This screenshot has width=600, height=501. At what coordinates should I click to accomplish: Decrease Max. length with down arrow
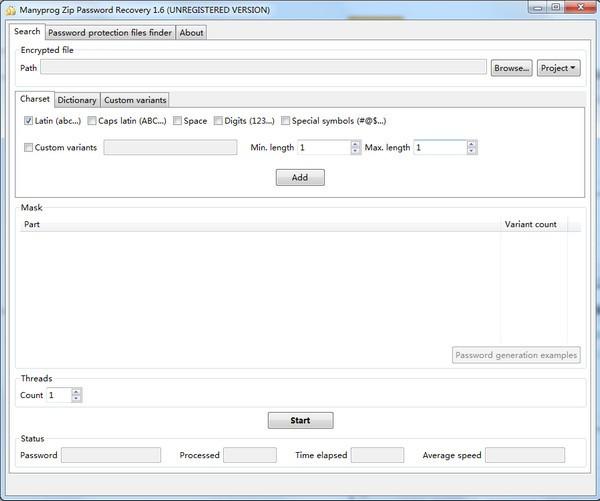tap(471, 151)
